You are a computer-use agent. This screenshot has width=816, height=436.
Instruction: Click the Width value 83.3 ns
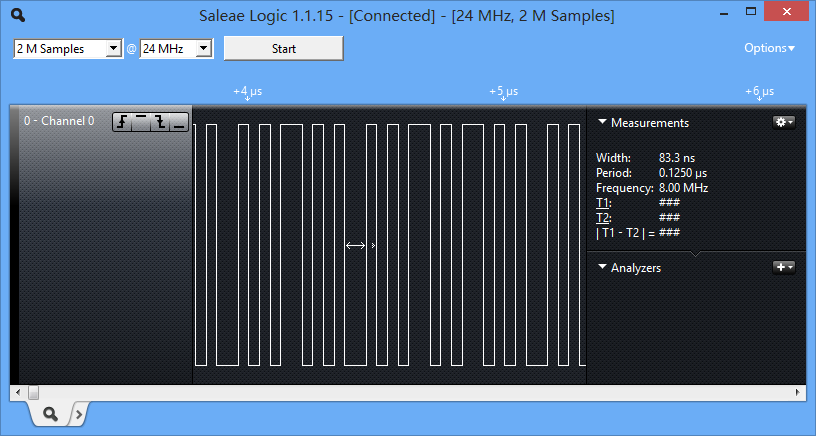tap(677, 158)
